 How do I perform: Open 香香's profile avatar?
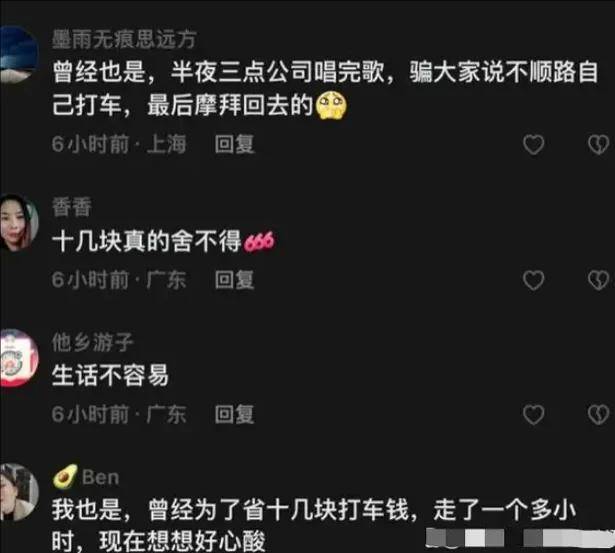pyautogui.click(x=18, y=222)
